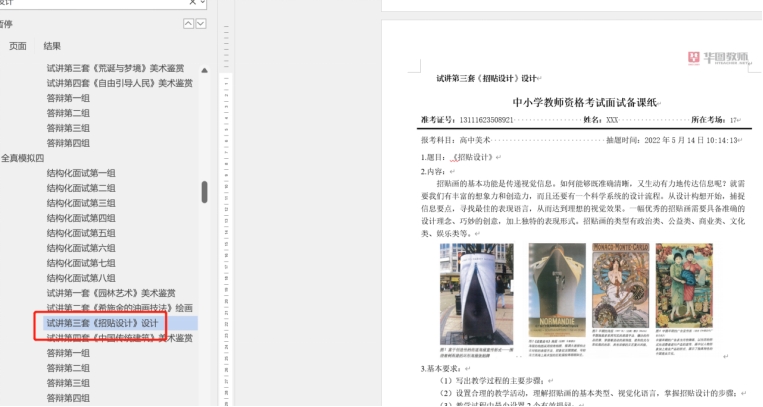This screenshot has width=763, height=407.
Task: Switch to the 页面 tab
Action: (x=18, y=46)
